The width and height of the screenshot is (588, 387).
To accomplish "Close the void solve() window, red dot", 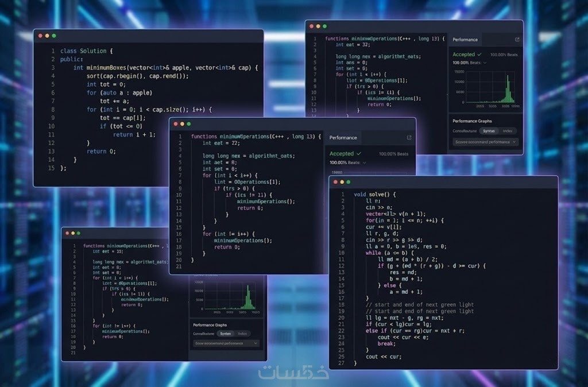I will [x=335, y=182].
